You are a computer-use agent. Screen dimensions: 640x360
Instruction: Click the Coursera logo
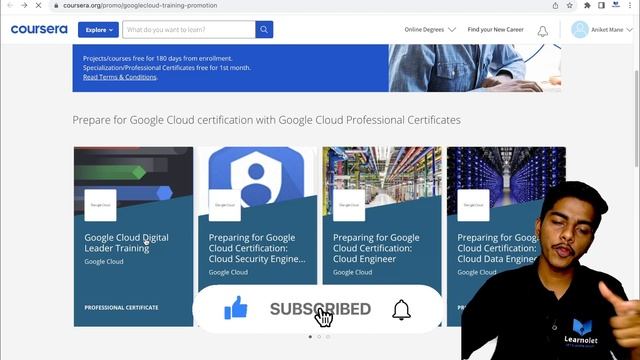point(39,29)
